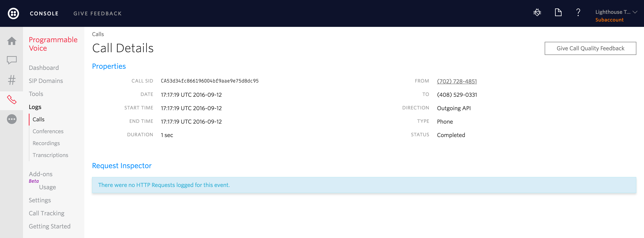Click the Call SID value CA53d34fc...
Image resolution: width=644 pixels, height=238 pixels.
pyautogui.click(x=210, y=81)
